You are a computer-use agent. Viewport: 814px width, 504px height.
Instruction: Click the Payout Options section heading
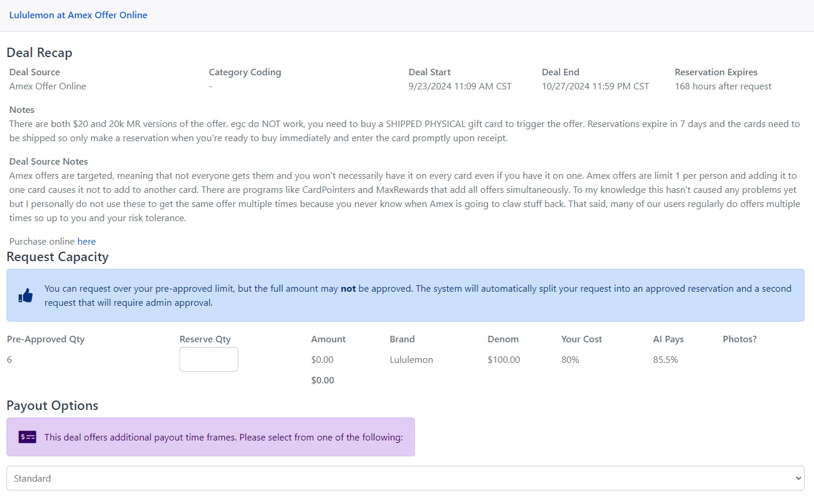pyautogui.click(x=52, y=405)
